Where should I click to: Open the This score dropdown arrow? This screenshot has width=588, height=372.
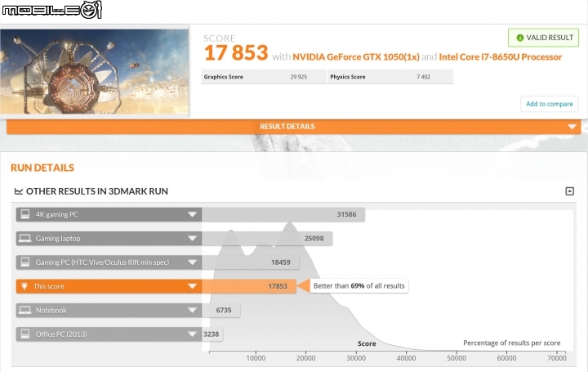coord(193,286)
